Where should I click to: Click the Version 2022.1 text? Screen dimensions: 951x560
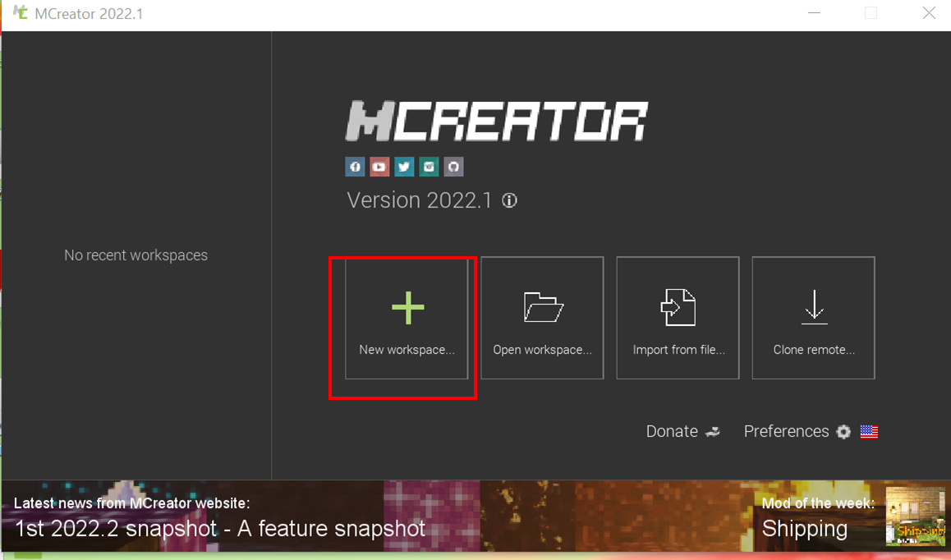pos(419,200)
